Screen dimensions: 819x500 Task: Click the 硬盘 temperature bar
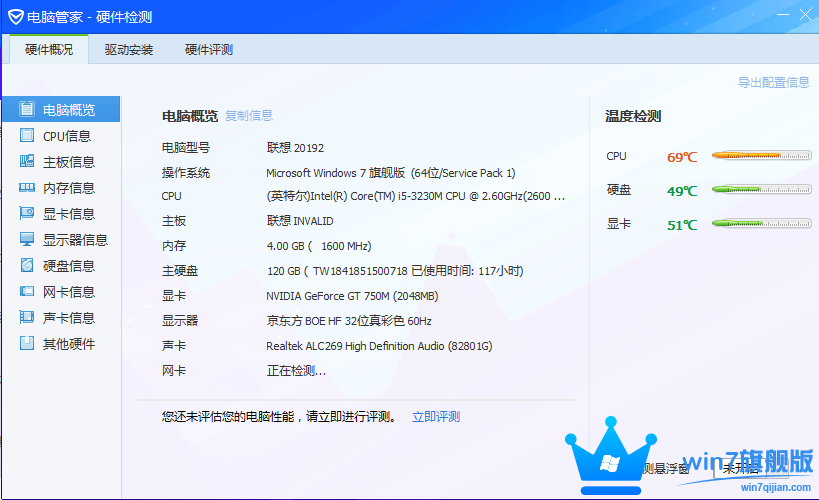[x=762, y=189]
